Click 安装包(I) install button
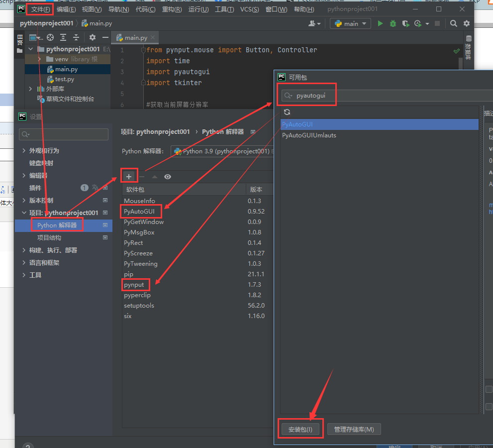Screen dimensions: 493x448 pyautogui.click(x=300, y=430)
